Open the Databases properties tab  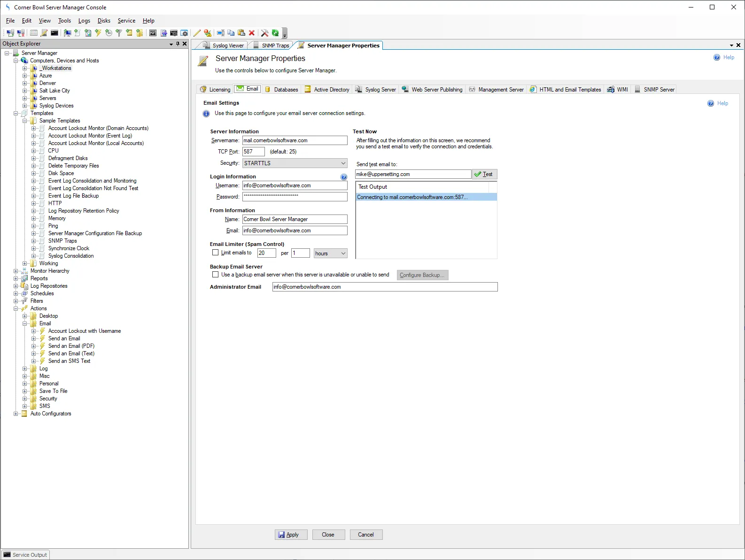[x=281, y=89]
